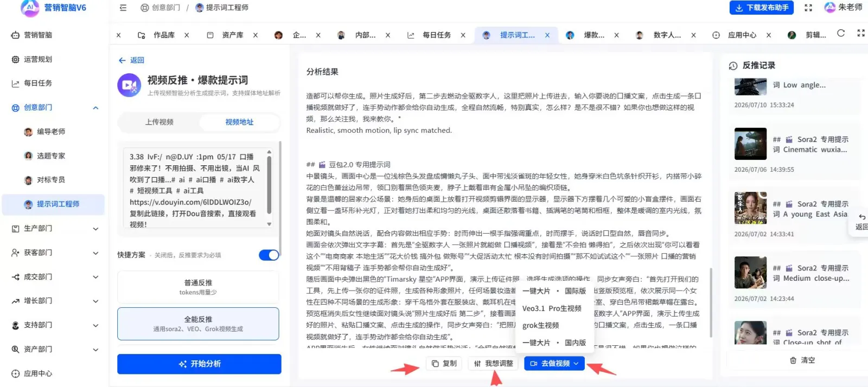Click the 开始分析 button

pyautogui.click(x=199, y=364)
